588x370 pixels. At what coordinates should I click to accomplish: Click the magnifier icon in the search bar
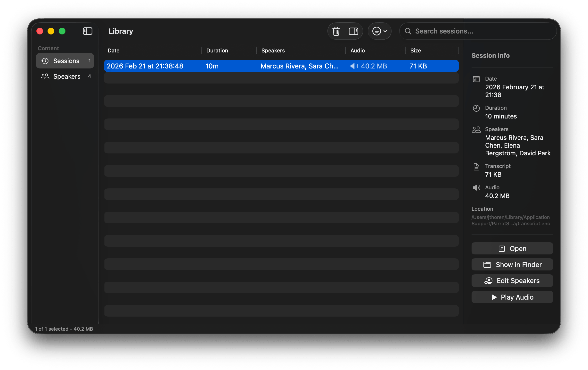pyautogui.click(x=408, y=31)
